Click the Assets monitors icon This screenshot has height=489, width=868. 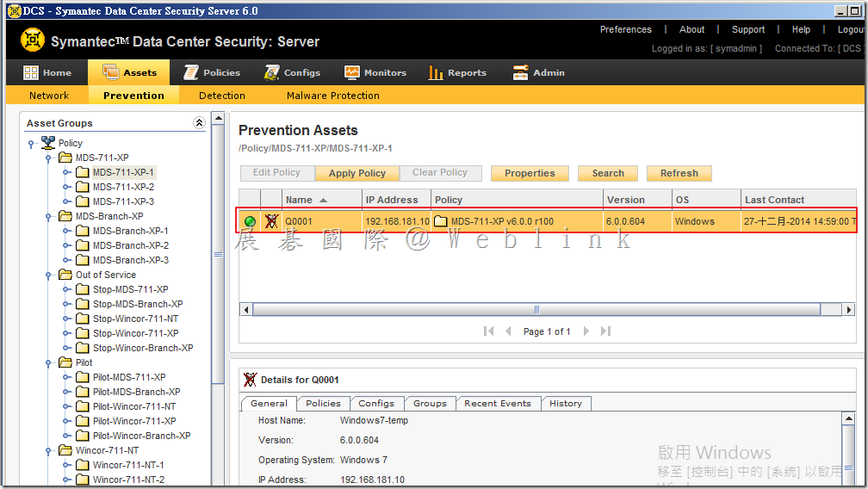[111, 72]
